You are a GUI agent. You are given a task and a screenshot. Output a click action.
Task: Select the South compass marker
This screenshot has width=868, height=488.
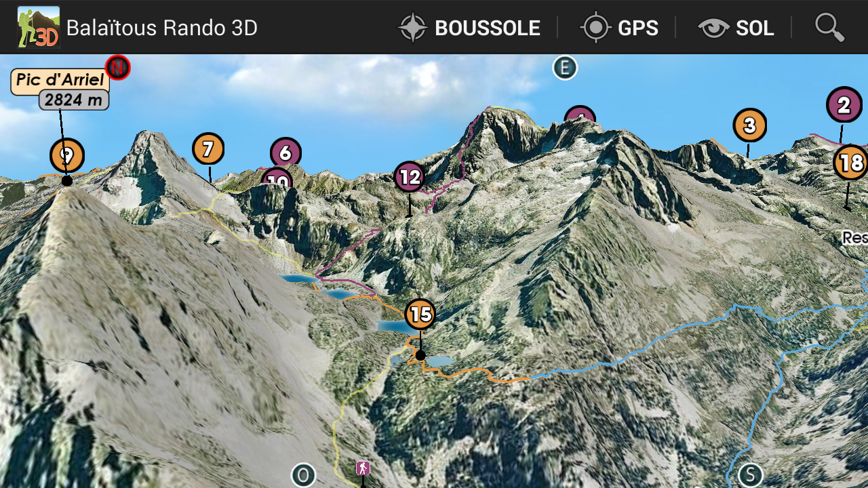[750, 474]
